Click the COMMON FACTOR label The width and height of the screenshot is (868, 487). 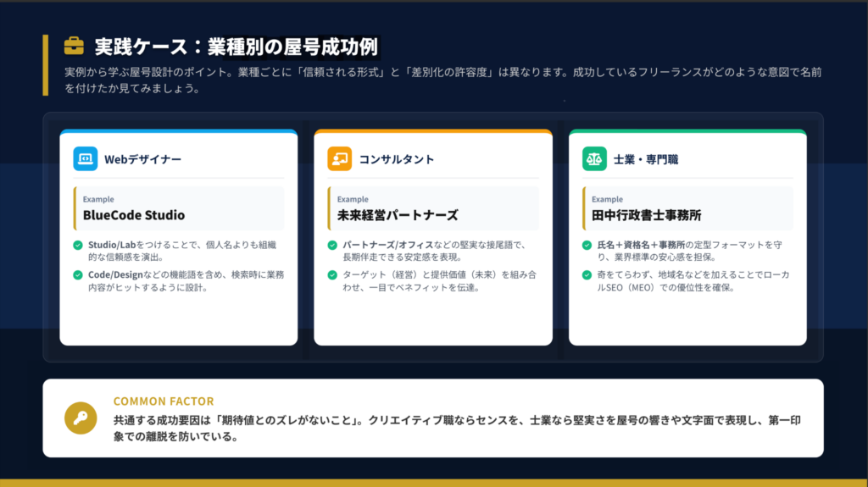coord(164,401)
